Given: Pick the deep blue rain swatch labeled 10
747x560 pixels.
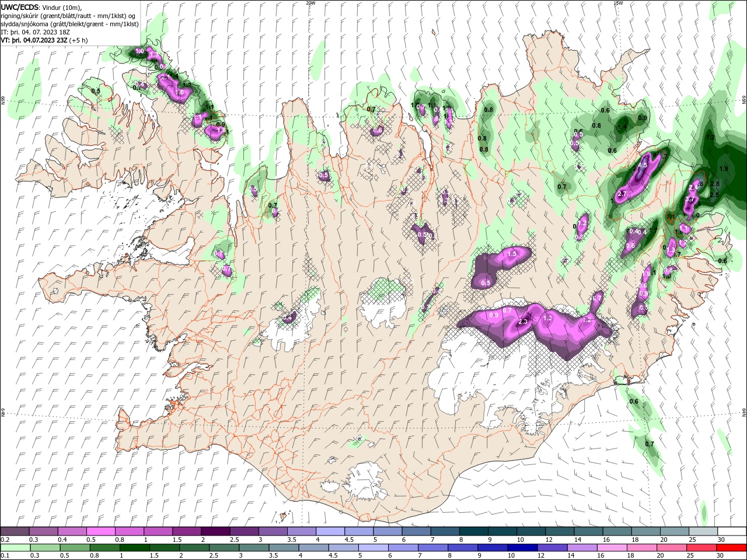Looking at the screenshot, I should coord(522,548).
